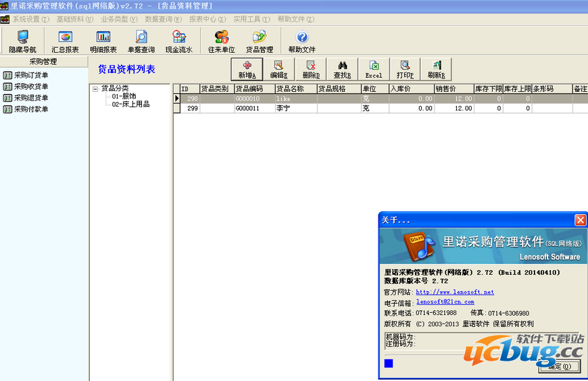Click the 入库价 column header
Viewport: 588px width, 381px height.
click(x=412, y=89)
